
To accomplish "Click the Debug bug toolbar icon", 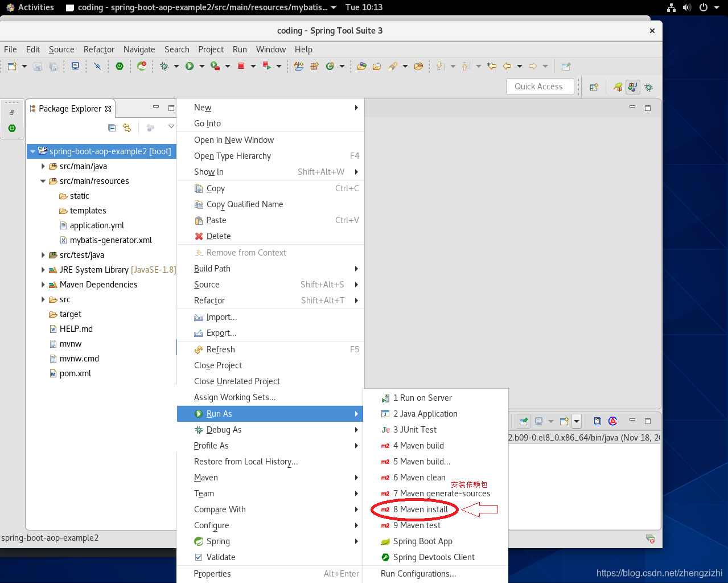I will click(164, 66).
